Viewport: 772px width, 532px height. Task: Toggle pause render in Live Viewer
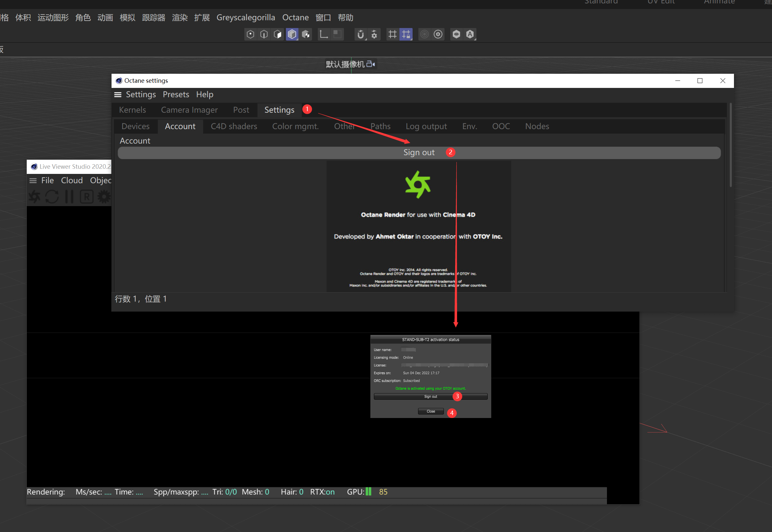69,197
